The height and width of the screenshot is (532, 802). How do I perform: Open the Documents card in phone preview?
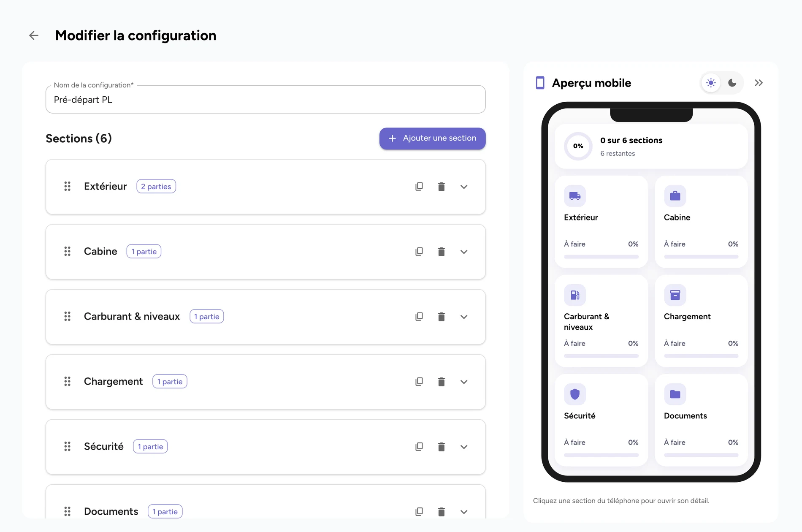[701, 420]
